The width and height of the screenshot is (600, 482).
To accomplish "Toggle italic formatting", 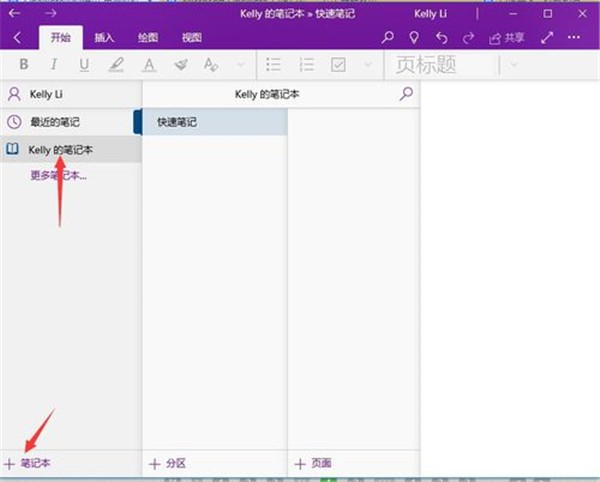I will tap(54, 64).
